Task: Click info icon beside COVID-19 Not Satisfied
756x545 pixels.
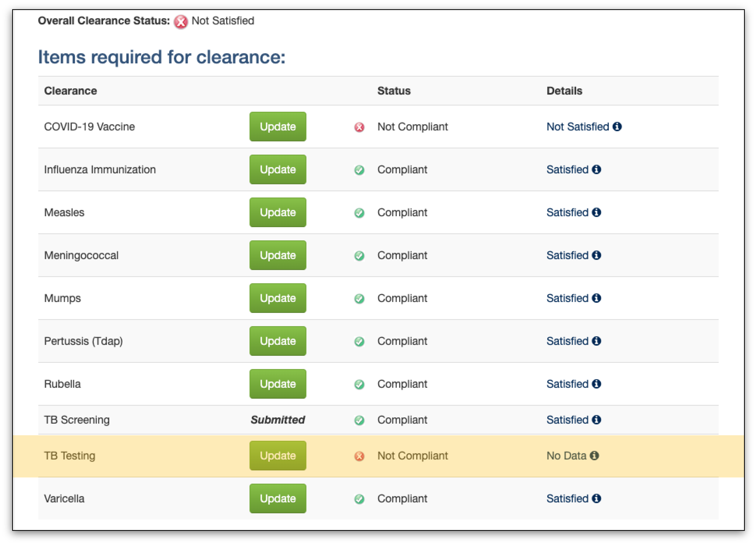Action: tap(617, 126)
